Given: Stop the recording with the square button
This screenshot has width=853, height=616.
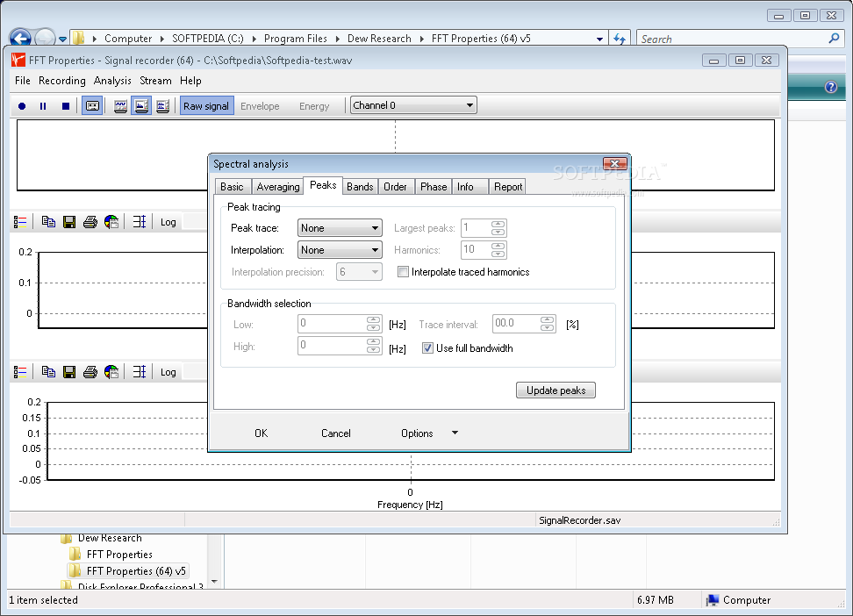Looking at the screenshot, I should point(66,106).
